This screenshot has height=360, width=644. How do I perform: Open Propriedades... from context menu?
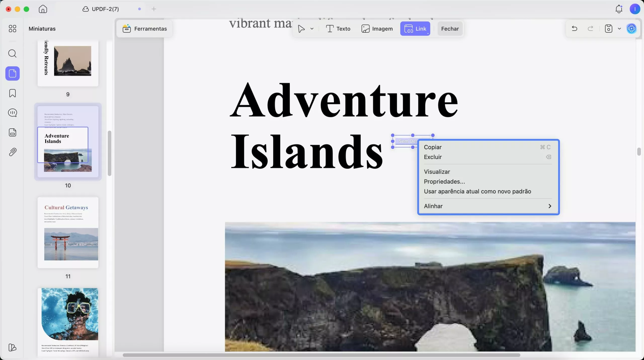488,182
